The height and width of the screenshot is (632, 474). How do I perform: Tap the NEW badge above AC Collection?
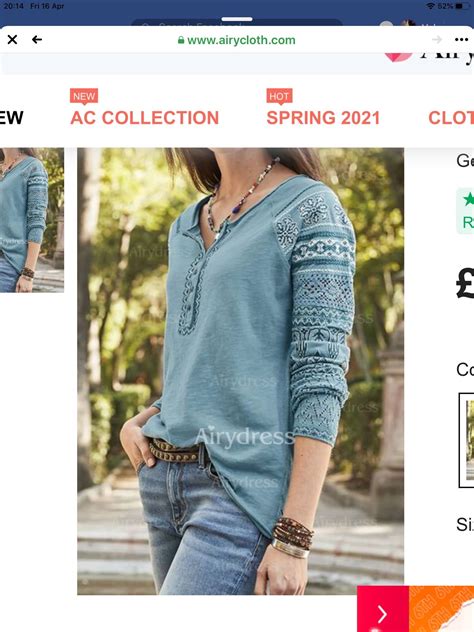(x=84, y=97)
